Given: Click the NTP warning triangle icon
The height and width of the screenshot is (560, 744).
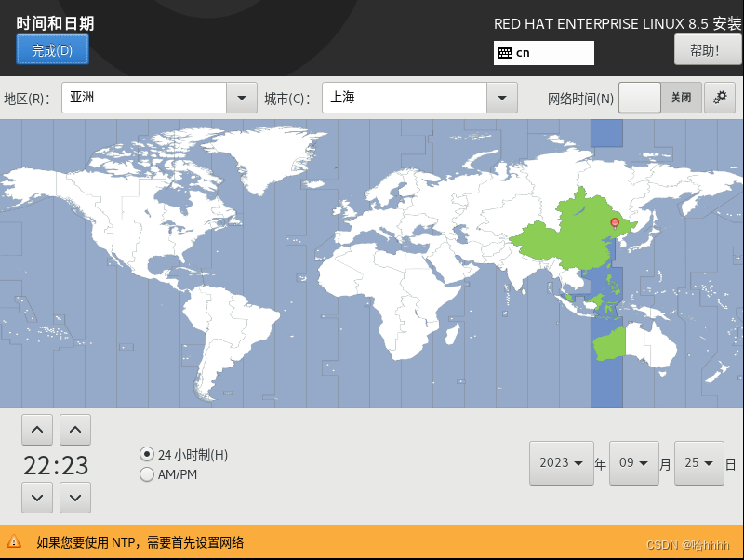Looking at the screenshot, I should click(x=14, y=541).
